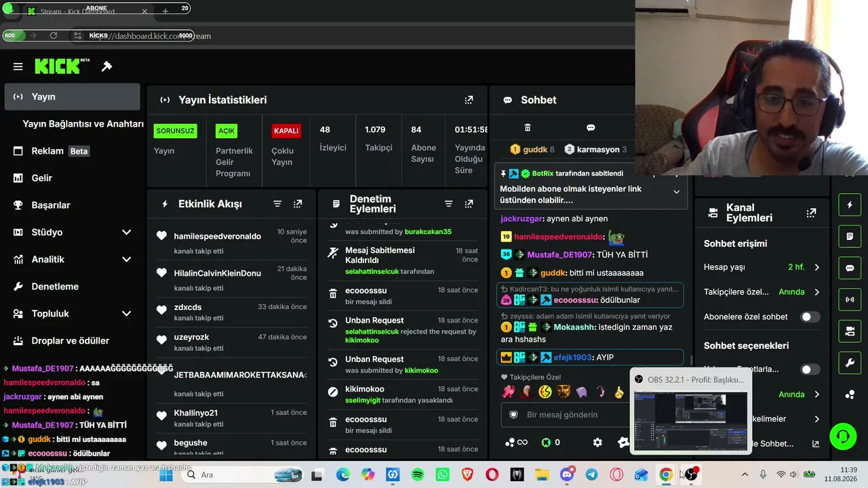The height and width of the screenshot is (488, 868).
Task: Click the trash icon in the Sohbet panel
Action: pos(528,127)
